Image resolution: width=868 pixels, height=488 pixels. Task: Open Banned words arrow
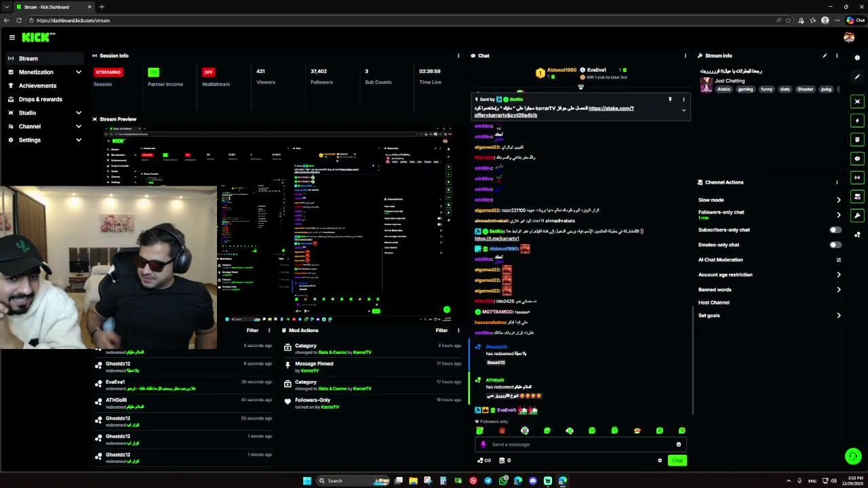839,289
